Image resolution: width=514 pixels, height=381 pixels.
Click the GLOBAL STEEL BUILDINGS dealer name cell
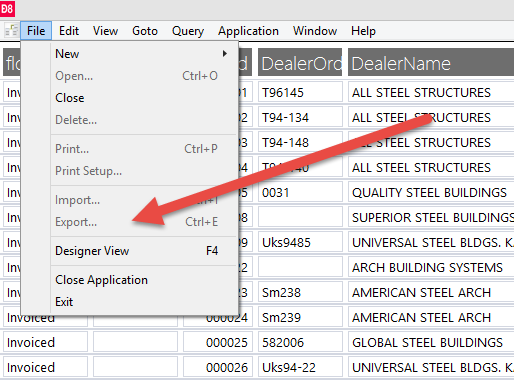pyautogui.click(x=431, y=342)
